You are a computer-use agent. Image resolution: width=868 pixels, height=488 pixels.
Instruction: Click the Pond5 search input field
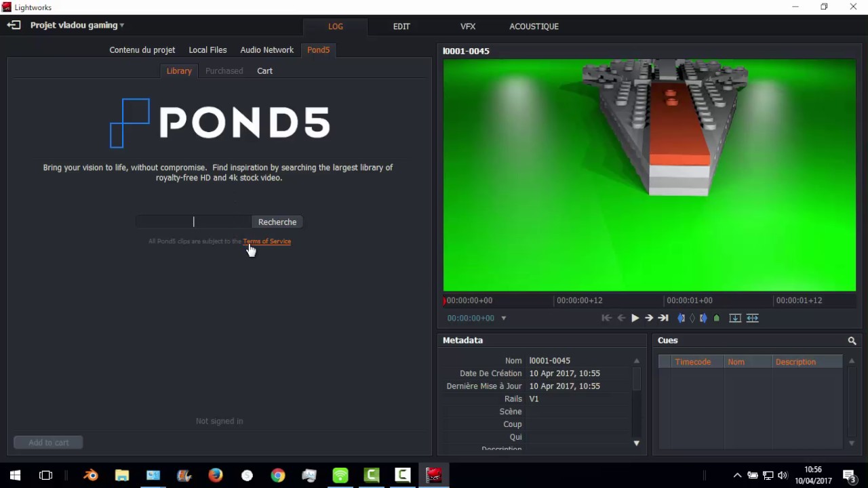(193, 222)
